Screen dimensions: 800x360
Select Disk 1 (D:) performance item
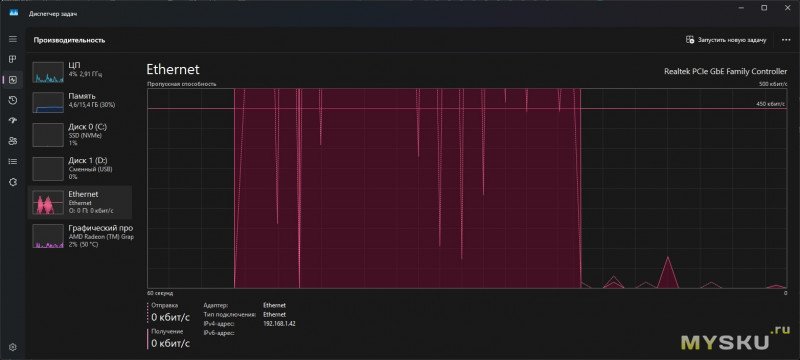[82, 168]
